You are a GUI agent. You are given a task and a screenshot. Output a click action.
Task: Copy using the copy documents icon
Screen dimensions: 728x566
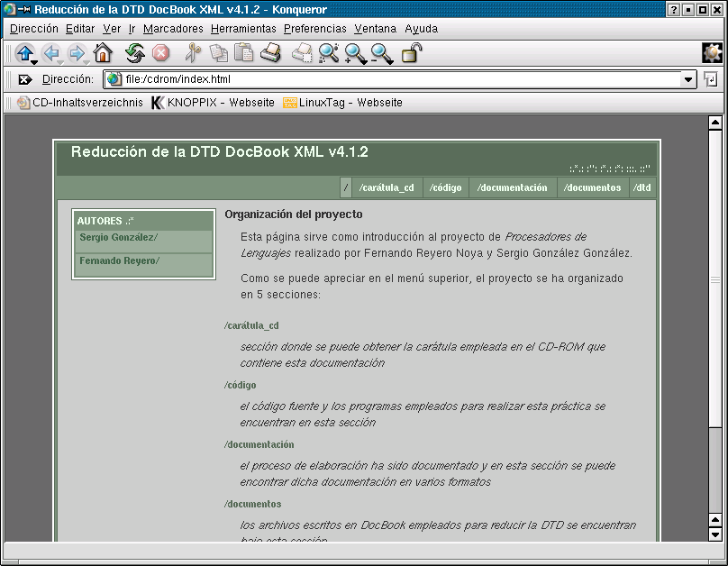coord(218,53)
